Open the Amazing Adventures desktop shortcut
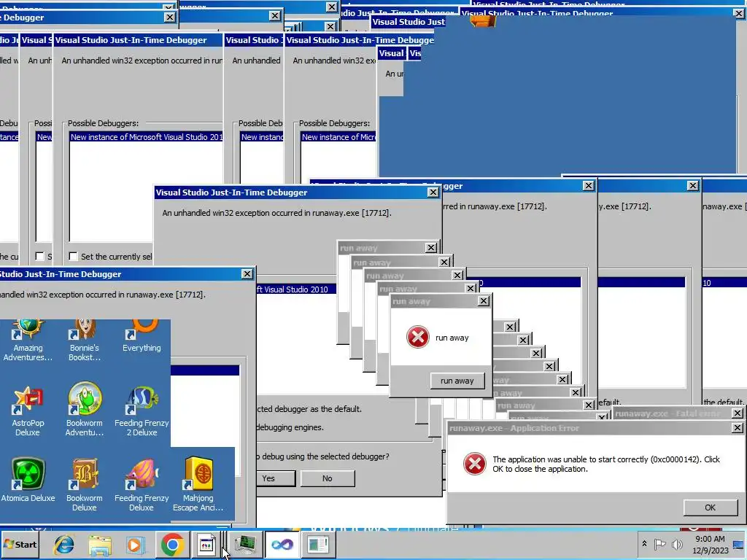747x560 pixels. (x=28, y=341)
